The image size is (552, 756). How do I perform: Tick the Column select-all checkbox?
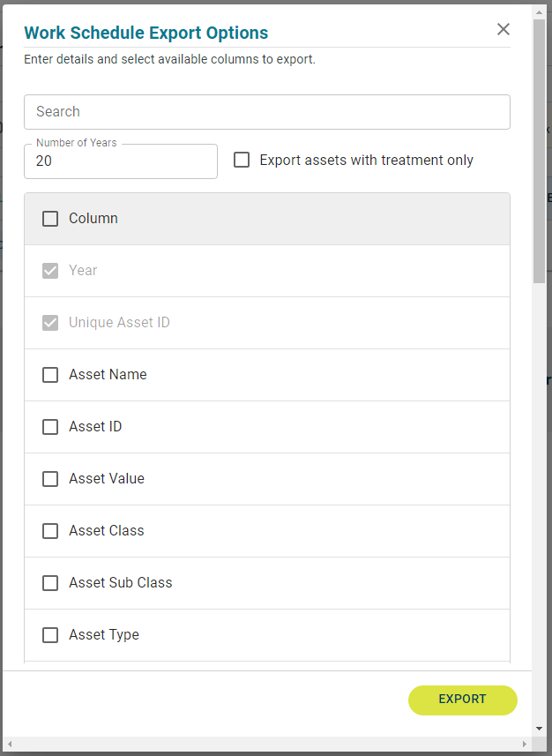point(50,219)
